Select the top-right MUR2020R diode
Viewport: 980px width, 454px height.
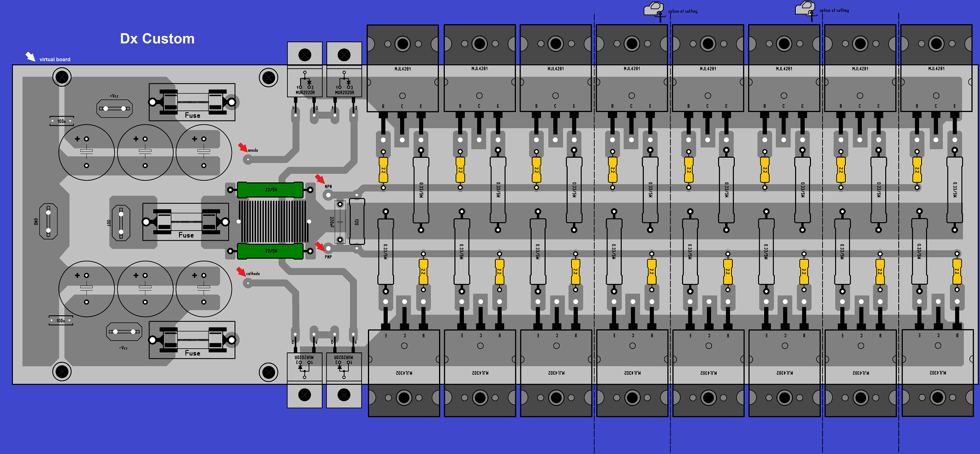[344, 70]
